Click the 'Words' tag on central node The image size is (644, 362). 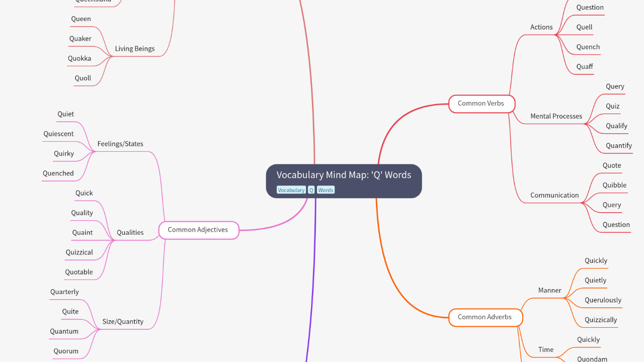pos(326,190)
